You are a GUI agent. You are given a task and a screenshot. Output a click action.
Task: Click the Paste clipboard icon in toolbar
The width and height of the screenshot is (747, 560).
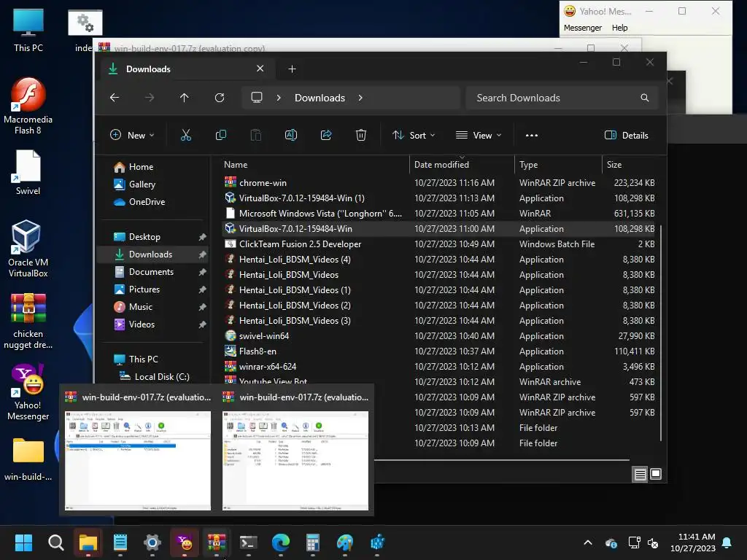coord(256,135)
